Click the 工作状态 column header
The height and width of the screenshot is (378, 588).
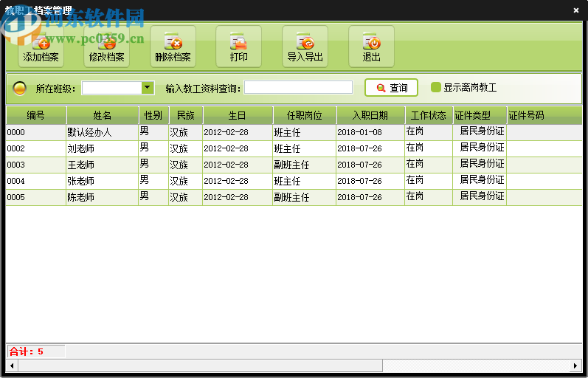coord(429,115)
